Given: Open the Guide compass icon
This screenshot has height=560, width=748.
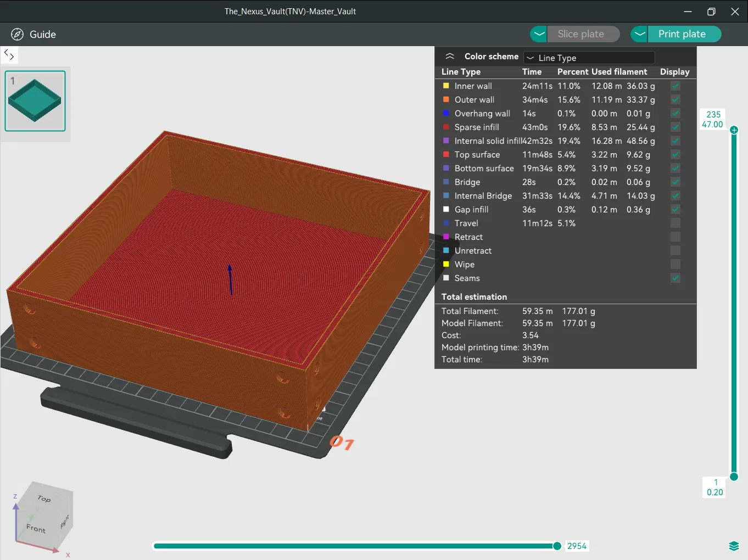Looking at the screenshot, I should coord(17,34).
